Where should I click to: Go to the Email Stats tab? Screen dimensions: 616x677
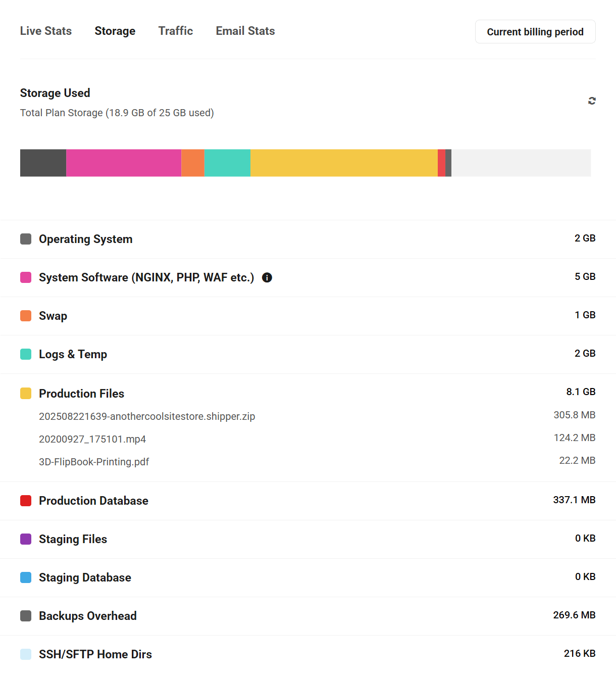click(245, 31)
